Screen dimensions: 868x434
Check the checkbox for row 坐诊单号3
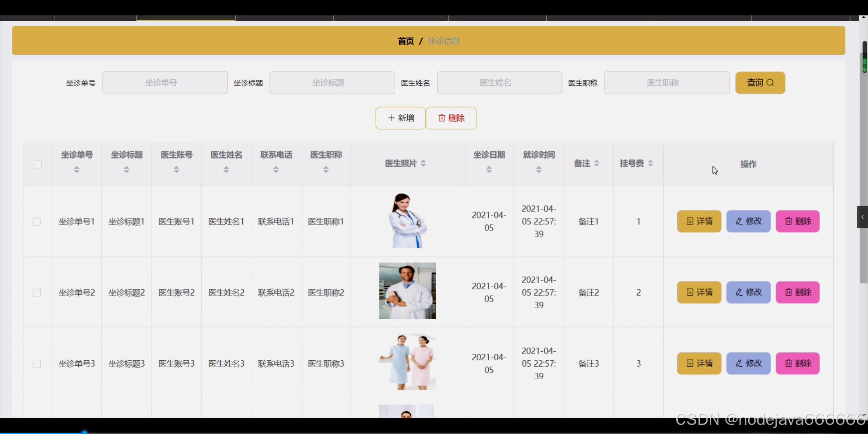point(37,363)
